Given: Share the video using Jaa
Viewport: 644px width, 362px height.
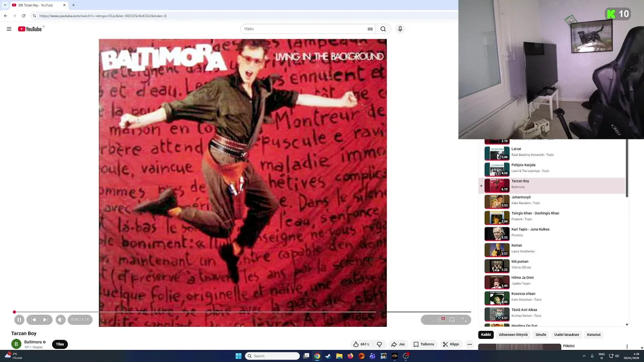Looking at the screenshot, I should [398, 344].
